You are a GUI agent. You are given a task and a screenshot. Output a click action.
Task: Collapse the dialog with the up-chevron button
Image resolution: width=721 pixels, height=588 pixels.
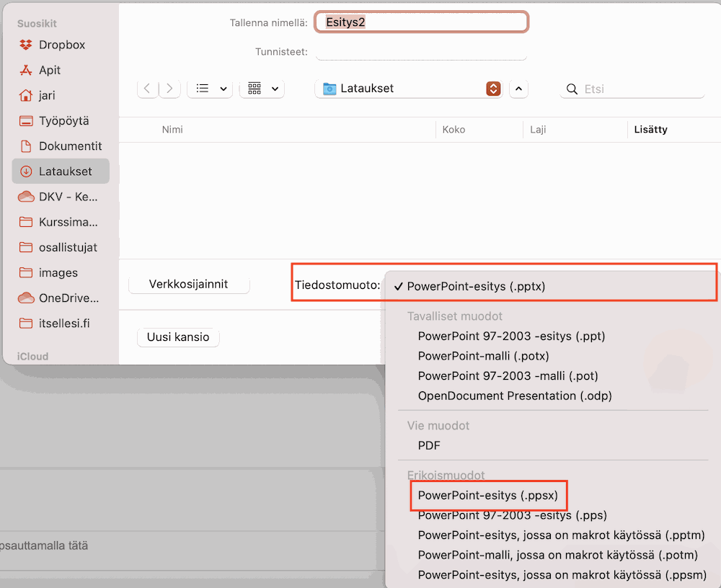coord(518,89)
